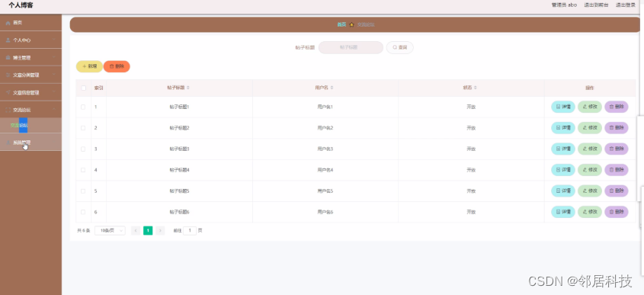
Task: Click 退出到前台 in the top bar
Action: pyautogui.click(x=595, y=5)
